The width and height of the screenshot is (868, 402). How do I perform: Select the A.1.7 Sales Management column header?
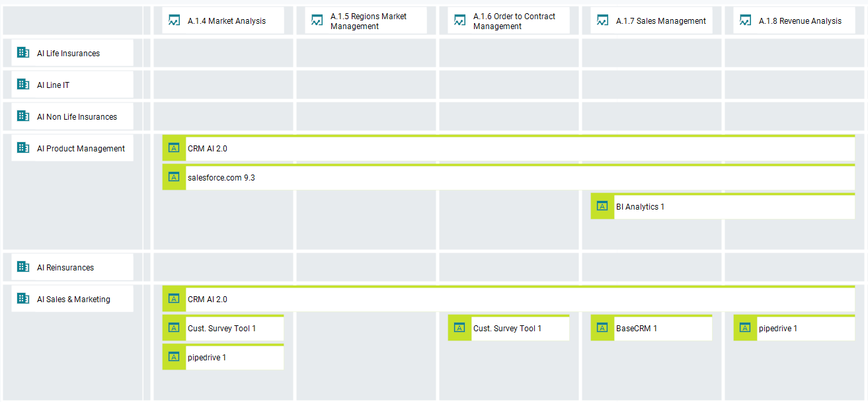point(651,20)
